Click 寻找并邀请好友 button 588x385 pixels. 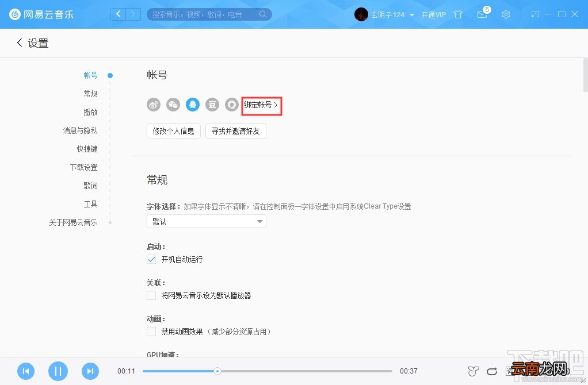coord(236,131)
